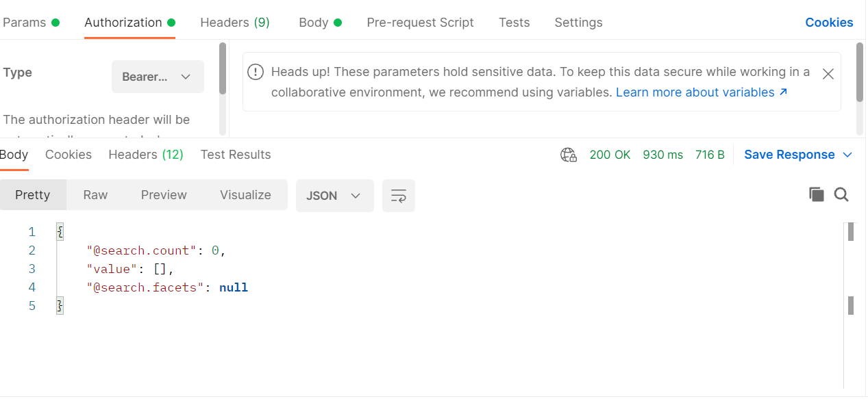Open the Cookies link at top right
Screen dimensions: 868x401
point(829,23)
